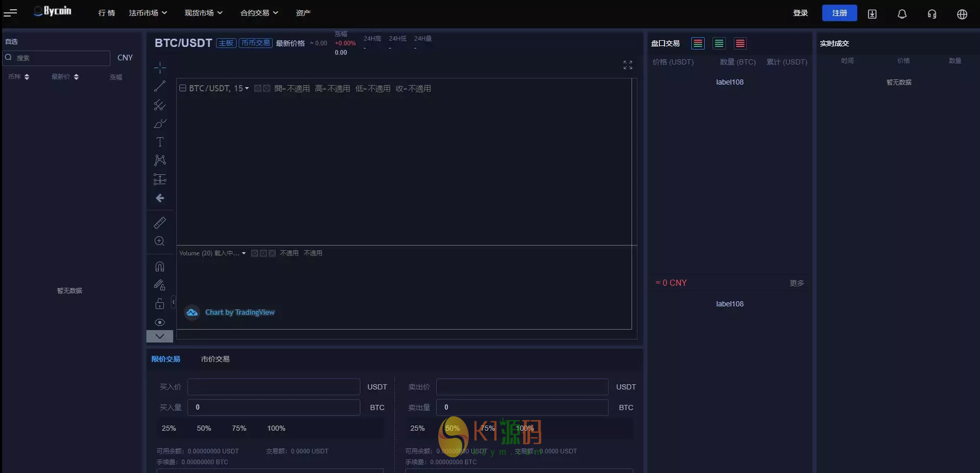Select the prediction and measurement tool
The height and width of the screenshot is (473, 980).
160,179
